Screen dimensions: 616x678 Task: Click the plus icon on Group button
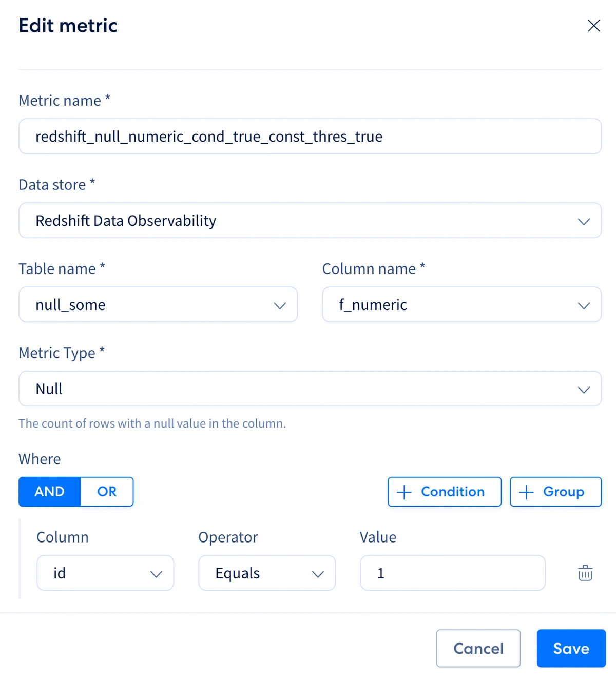pos(526,492)
